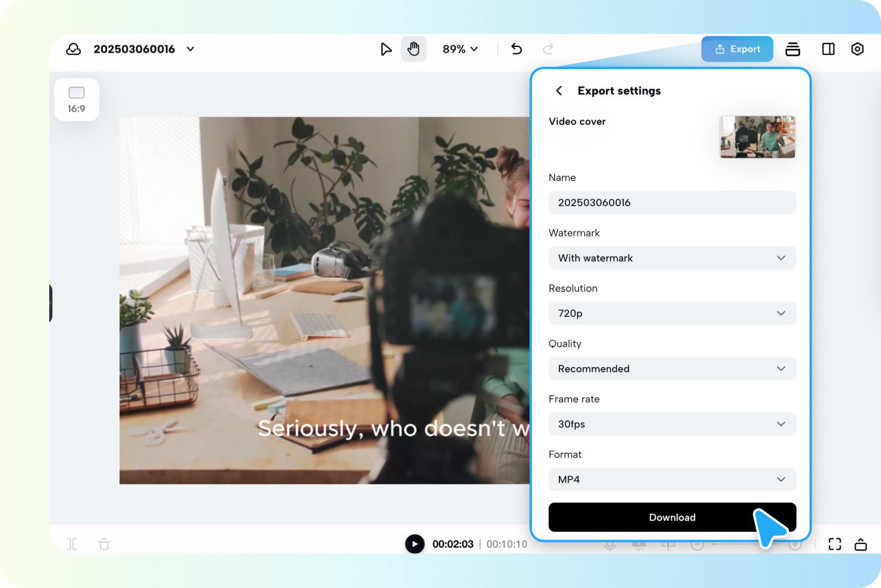Image resolution: width=881 pixels, height=588 pixels.
Task: Open the settings gear icon
Action: pyautogui.click(x=857, y=49)
